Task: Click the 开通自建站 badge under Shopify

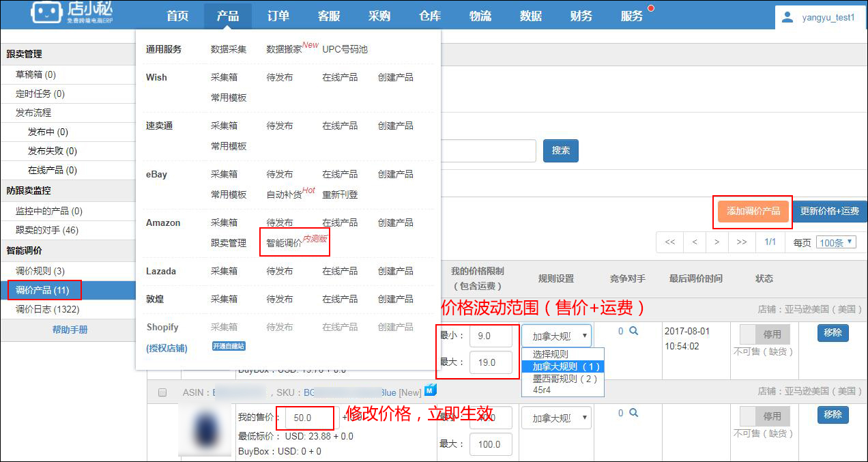Action: 229,346
